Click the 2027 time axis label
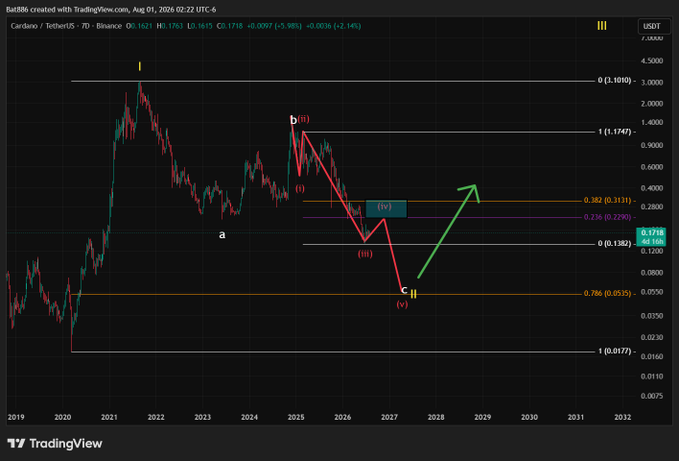The image size is (679, 461). (x=389, y=417)
